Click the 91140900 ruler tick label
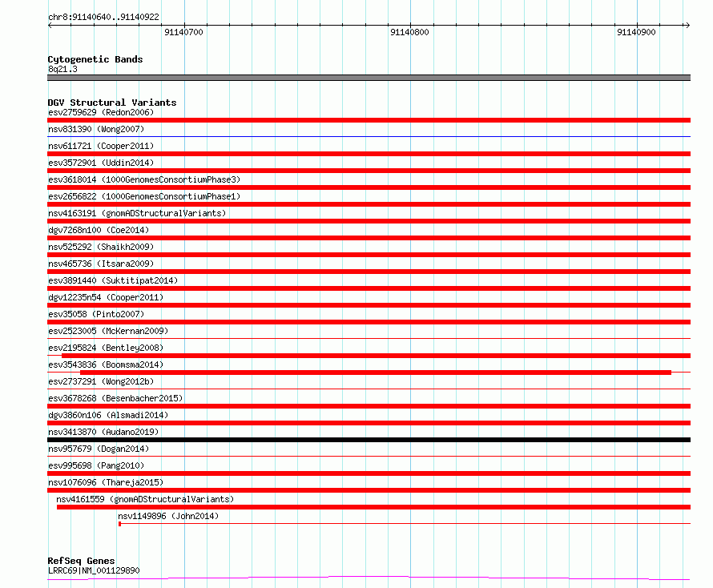713x588 pixels. [636, 32]
